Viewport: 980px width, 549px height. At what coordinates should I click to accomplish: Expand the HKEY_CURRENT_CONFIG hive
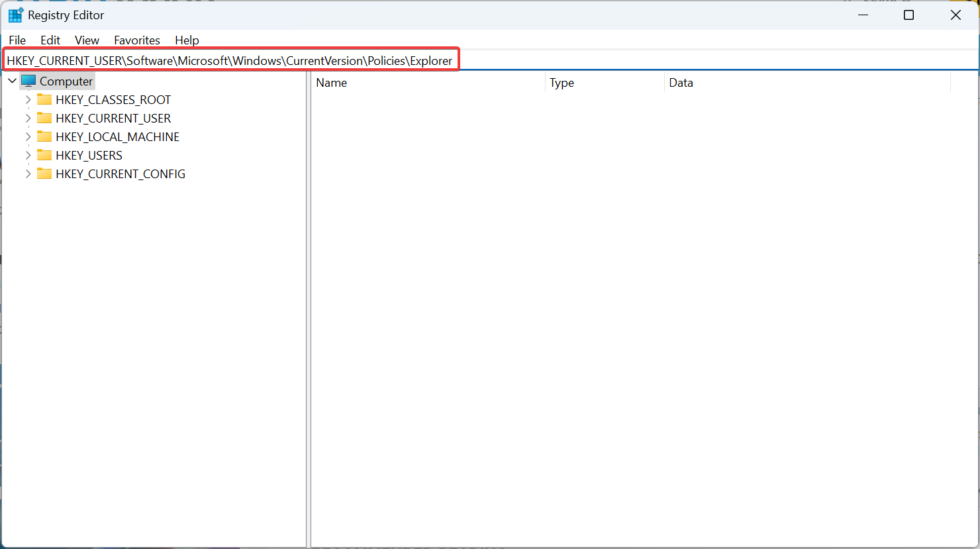pos(28,174)
